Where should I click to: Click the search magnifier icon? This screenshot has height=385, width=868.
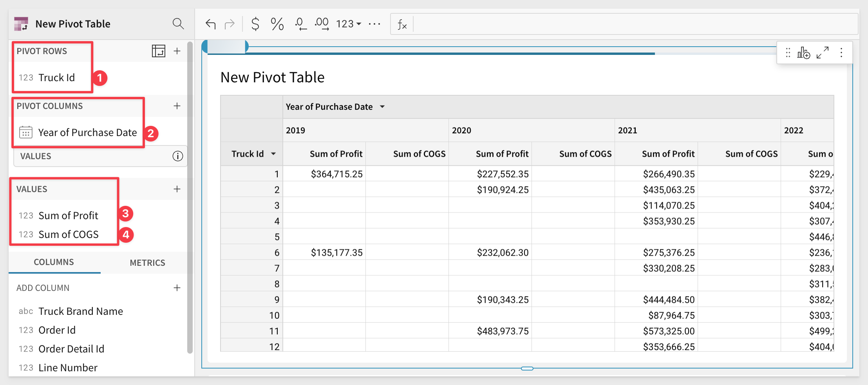point(178,24)
